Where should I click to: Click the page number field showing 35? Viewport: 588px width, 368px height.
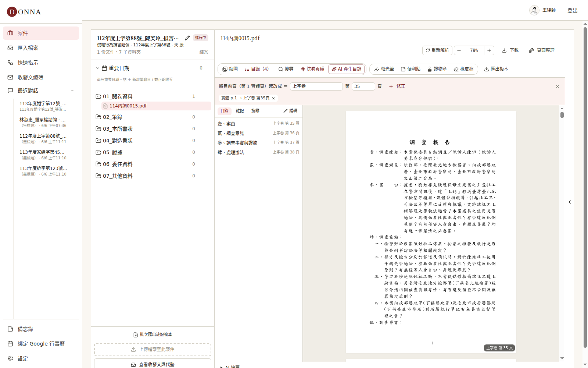[363, 86]
